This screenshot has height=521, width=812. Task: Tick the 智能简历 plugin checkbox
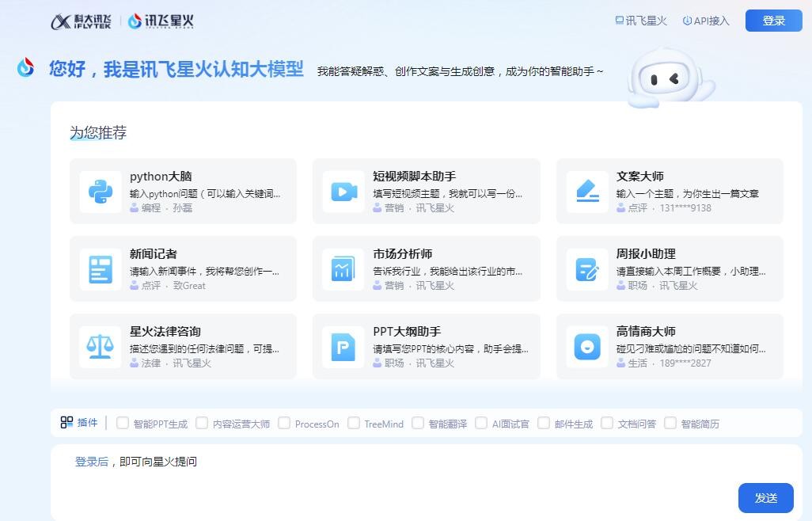tap(670, 423)
